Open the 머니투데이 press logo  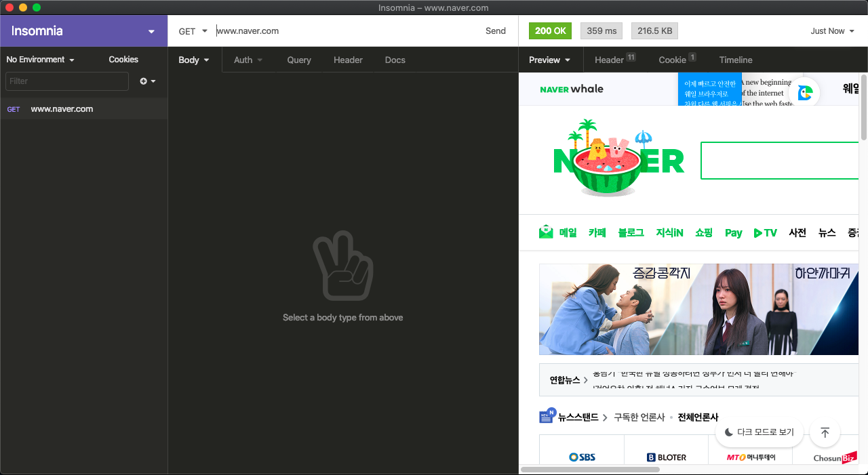tap(751, 457)
